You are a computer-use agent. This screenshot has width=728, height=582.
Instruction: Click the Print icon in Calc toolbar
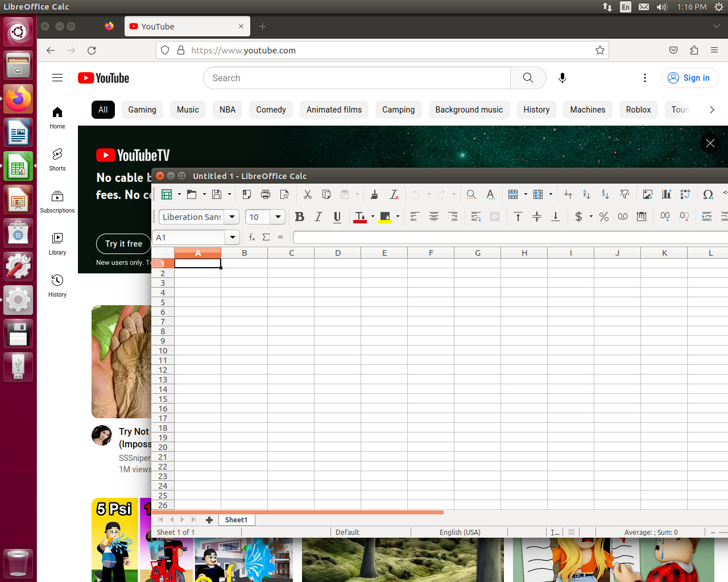(x=266, y=194)
